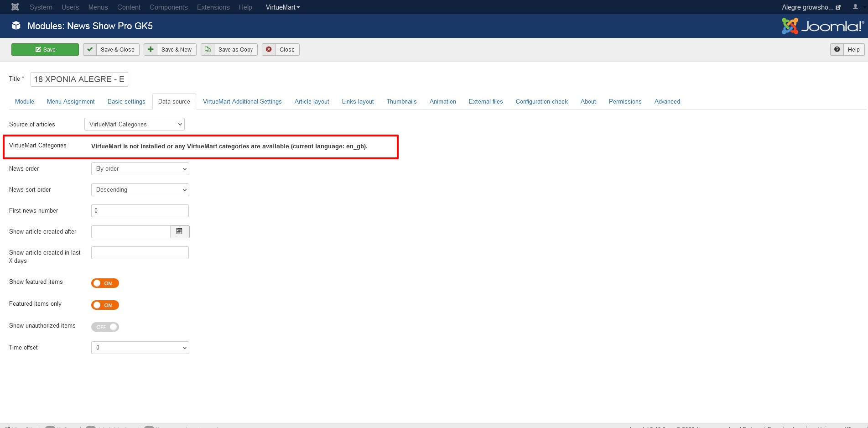
Task: Click the green Save button
Action: [45, 50]
